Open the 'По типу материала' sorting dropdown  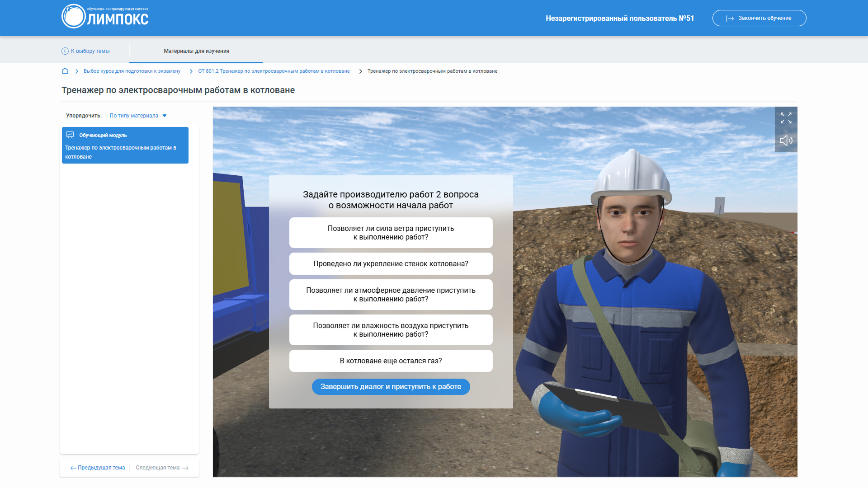tap(134, 116)
